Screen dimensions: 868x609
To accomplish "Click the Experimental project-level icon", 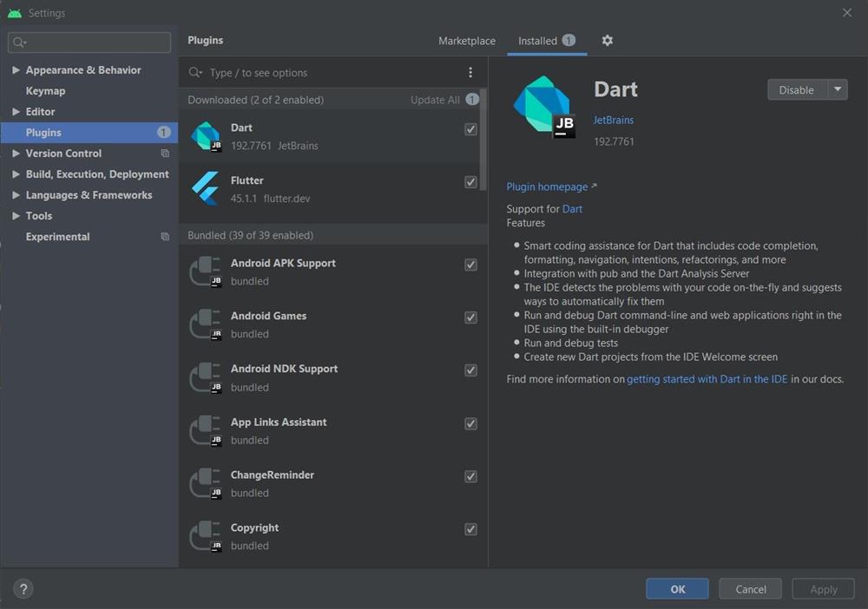I will pyautogui.click(x=165, y=237).
